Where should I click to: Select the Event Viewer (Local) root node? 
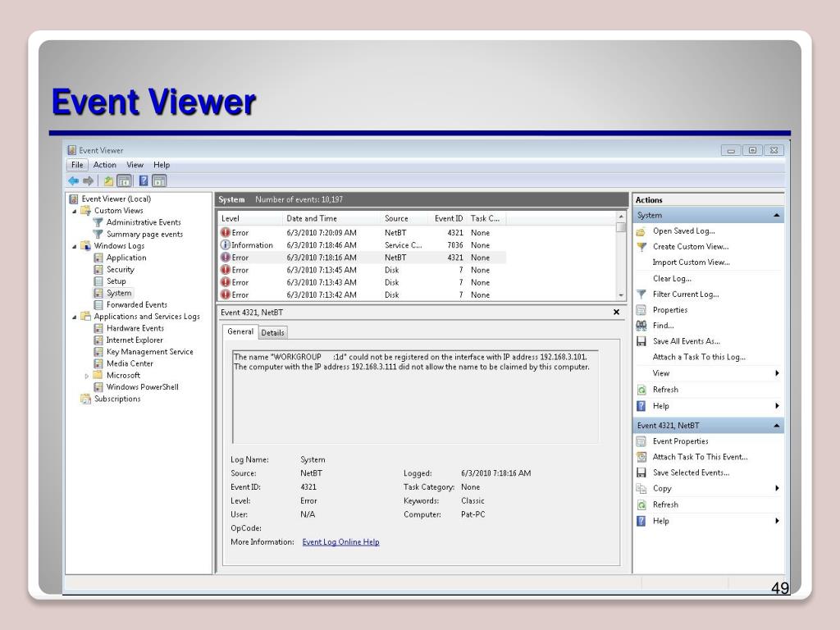click(x=116, y=199)
